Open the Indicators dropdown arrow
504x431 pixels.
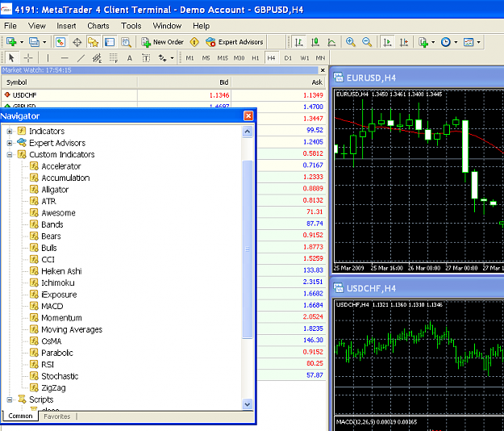(433, 42)
